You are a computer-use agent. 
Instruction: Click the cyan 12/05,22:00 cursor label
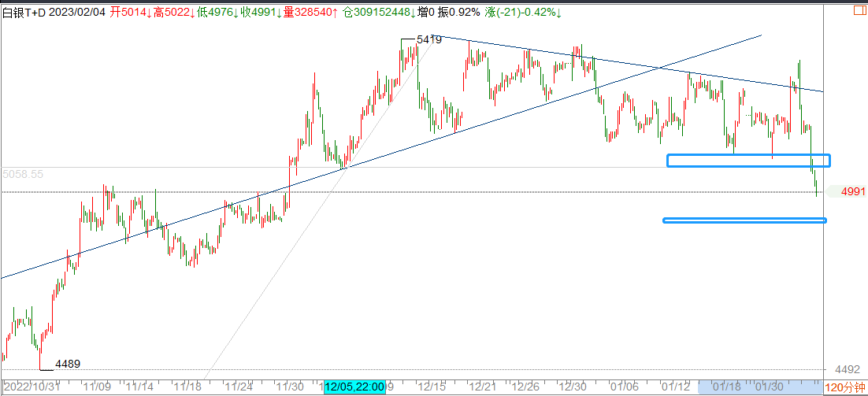354,387
